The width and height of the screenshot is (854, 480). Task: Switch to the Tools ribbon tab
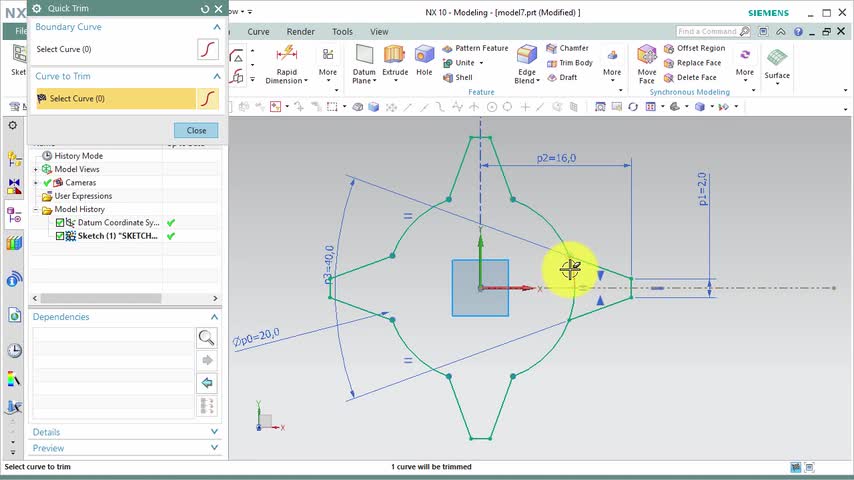[x=342, y=32]
